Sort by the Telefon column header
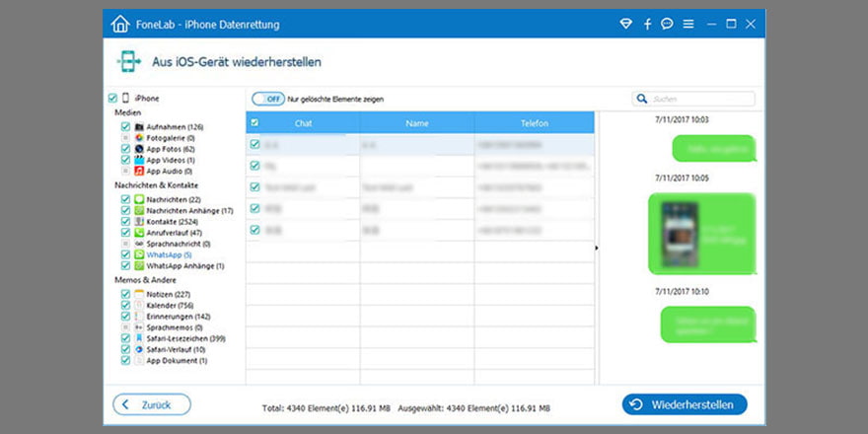 coord(534,123)
